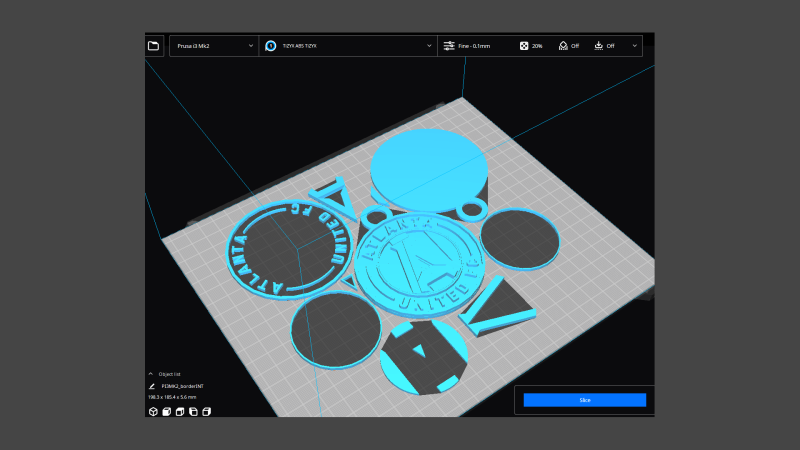Image resolution: width=800 pixels, height=450 pixels.
Task: Click the pencil rename icon beside the object name
Action: [x=152, y=385]
